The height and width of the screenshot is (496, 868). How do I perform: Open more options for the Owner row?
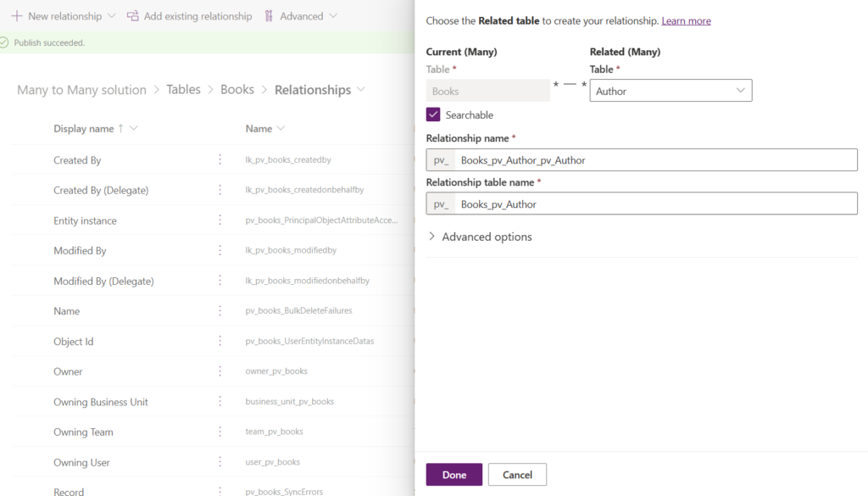[x=220, y=371]
